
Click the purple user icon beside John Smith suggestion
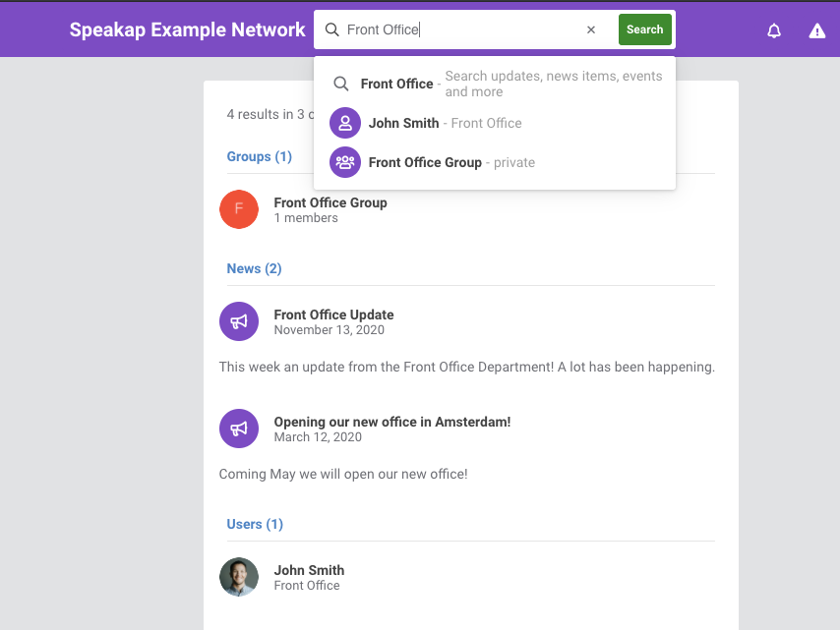click(345, 123)
